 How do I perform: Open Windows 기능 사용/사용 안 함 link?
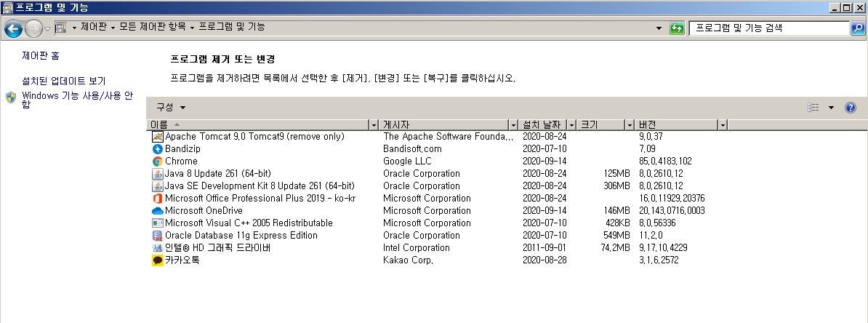[77, 100]
